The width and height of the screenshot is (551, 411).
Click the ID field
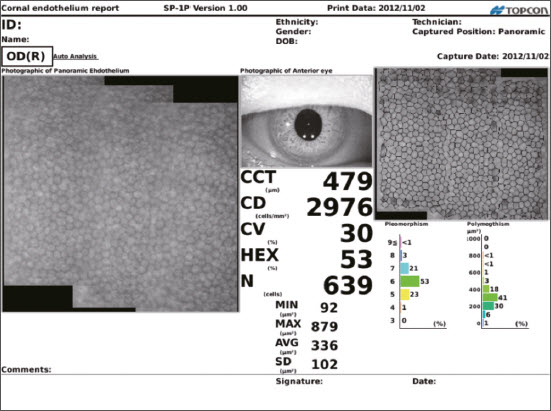(x=12, y=25)
